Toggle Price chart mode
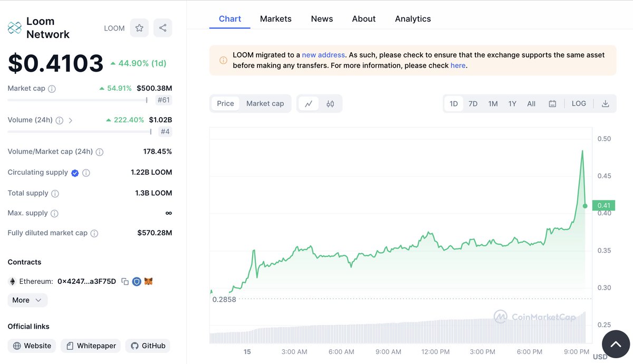The width and height of the screenshot is (633, 364). (x=225, y=103)
